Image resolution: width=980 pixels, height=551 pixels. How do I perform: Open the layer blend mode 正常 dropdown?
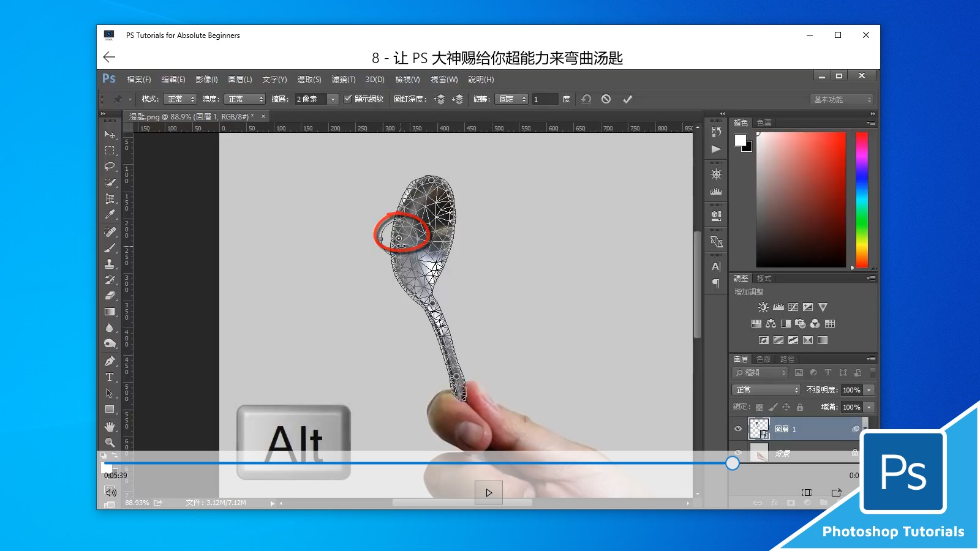pos(766,390)
